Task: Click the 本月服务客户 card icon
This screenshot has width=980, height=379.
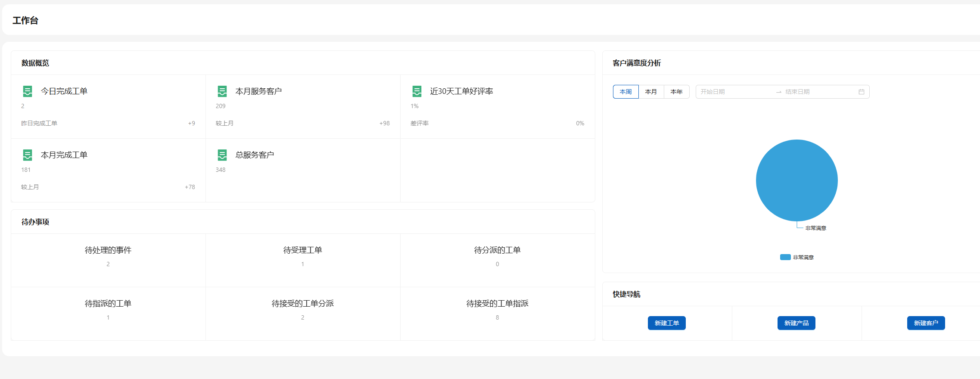Action: [x=222, y=91]
